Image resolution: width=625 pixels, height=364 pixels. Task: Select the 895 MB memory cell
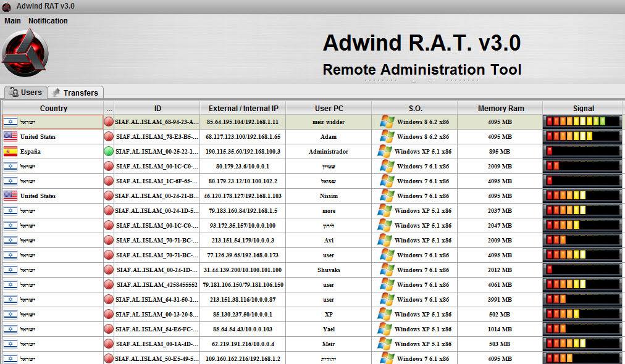[500, 151]
